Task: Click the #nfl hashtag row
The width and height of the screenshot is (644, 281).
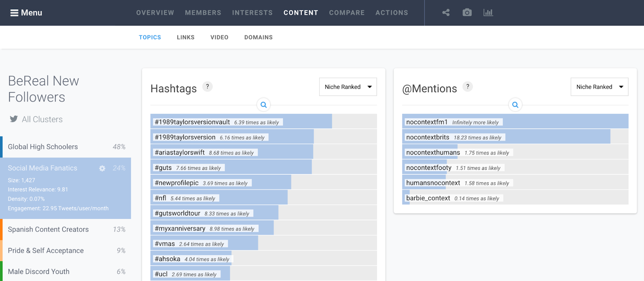Action: 264,198
